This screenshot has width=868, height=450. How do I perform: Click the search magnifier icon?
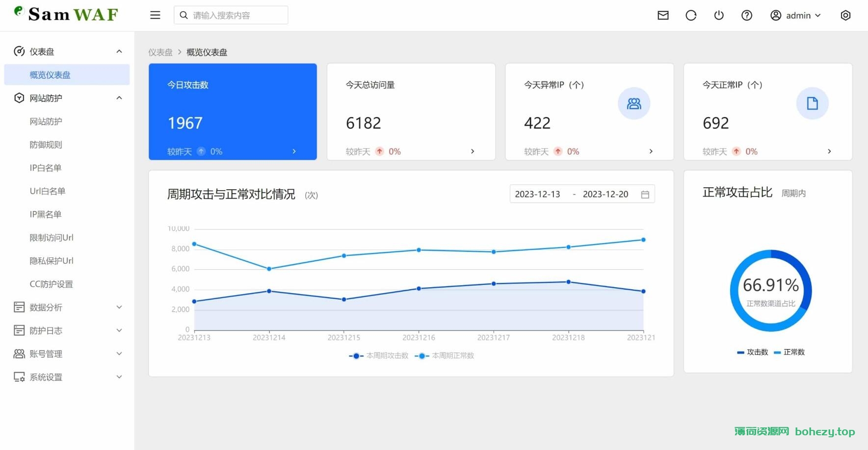pyautogui.click(x=184, y=15)
